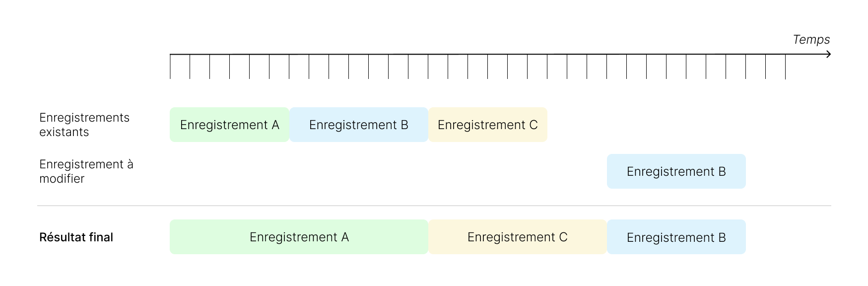Click the last tick mark on the timeline
This screenshot has width=868, height=286.
(x=785, y=67)
